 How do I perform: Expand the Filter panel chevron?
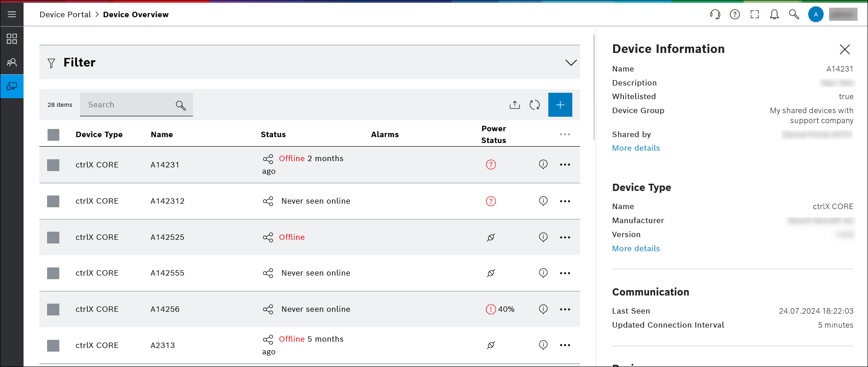tap(571, 62)
